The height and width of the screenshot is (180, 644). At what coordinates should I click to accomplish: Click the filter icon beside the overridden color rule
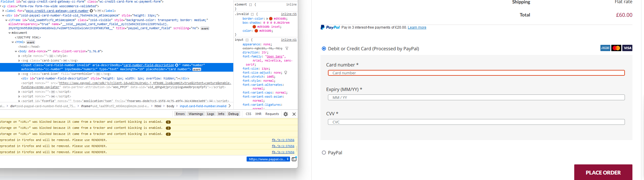(287, 49)
